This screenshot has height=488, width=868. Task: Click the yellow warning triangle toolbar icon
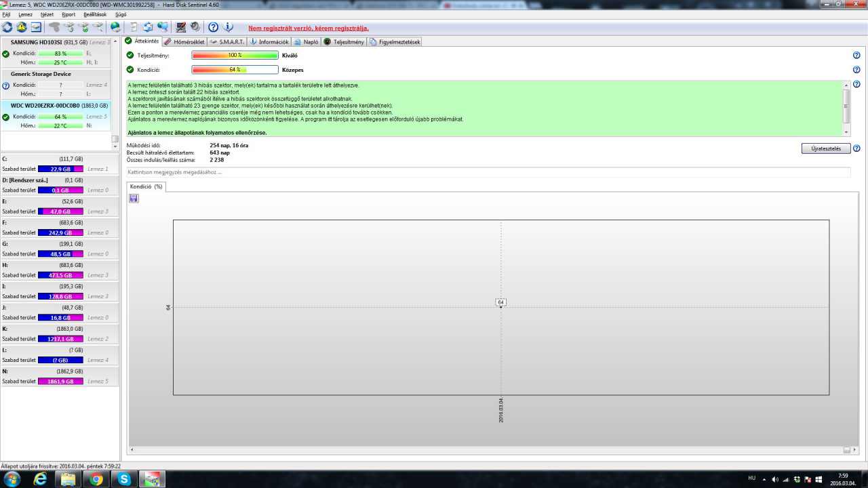pos(22,27)
